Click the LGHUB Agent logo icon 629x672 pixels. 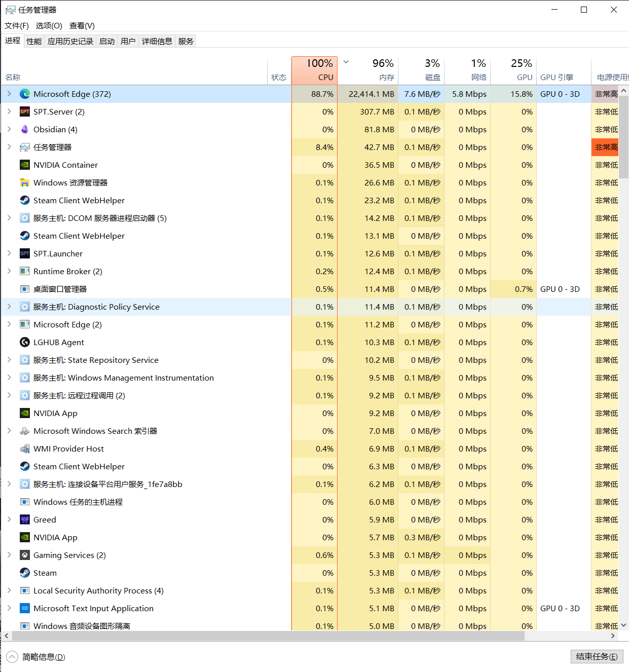pos(25,342)
